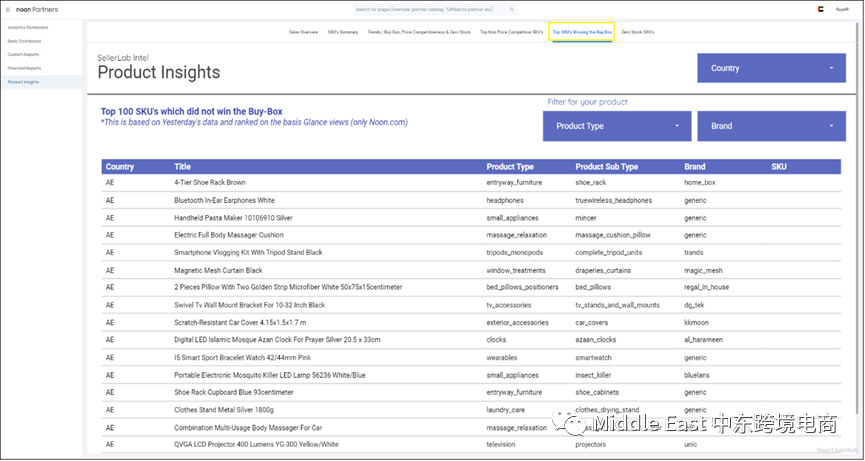Select Combination Multi-Usage Body Massager For Car

(248, 428)
